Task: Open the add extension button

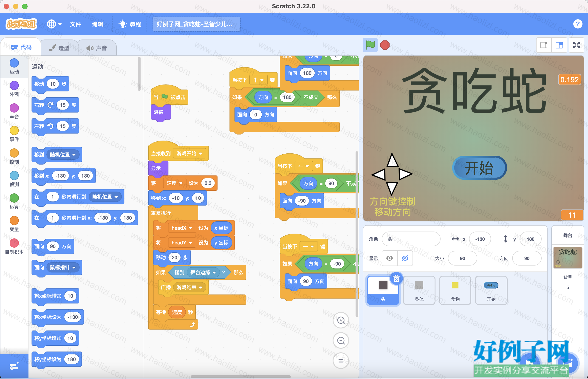Action: tap(14, 366)
